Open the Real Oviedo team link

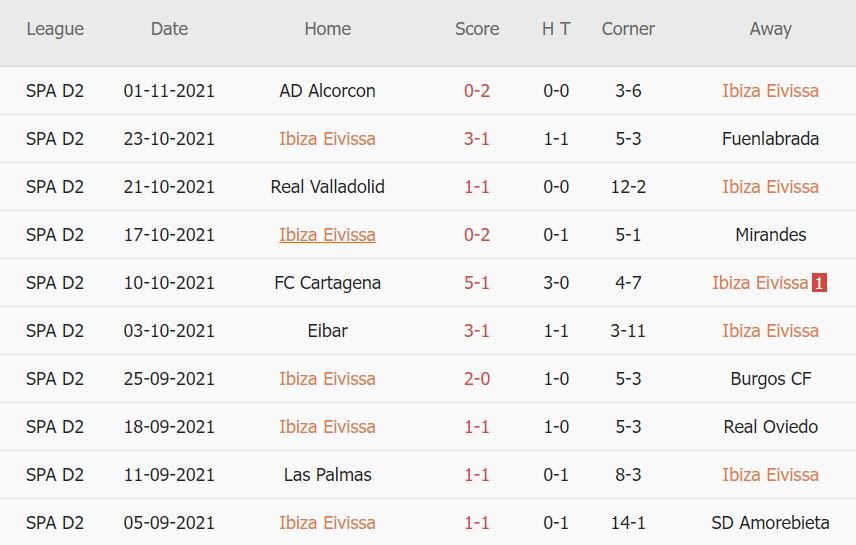(x=770, y=427)
